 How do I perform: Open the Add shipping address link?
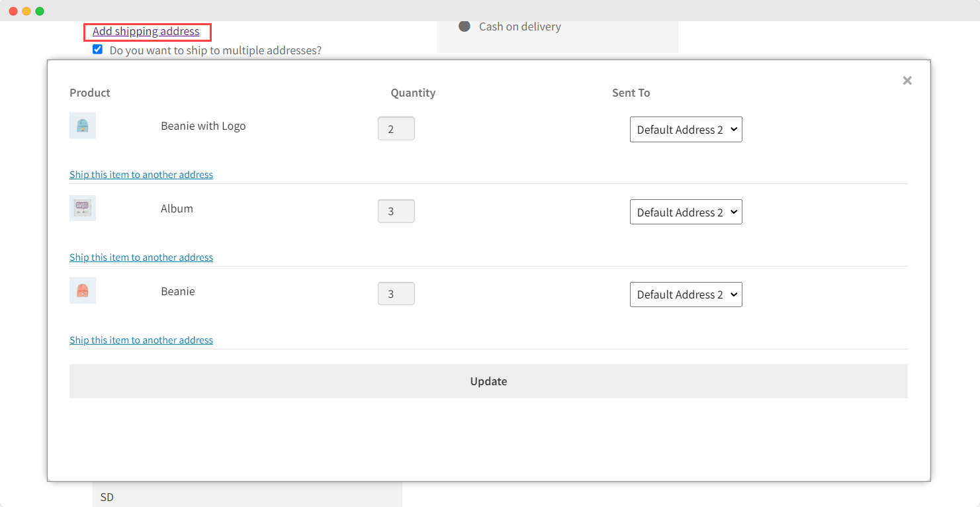[147, 31]
